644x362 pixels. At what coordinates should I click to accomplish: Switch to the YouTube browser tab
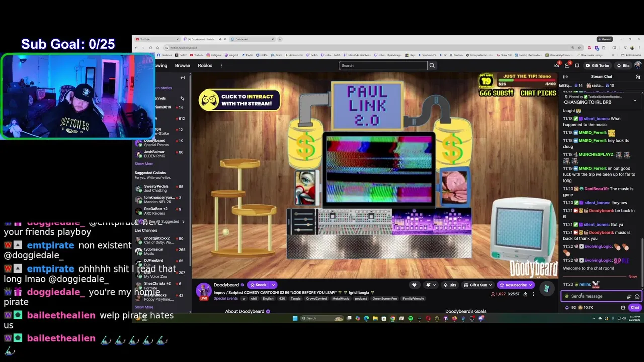156,39
